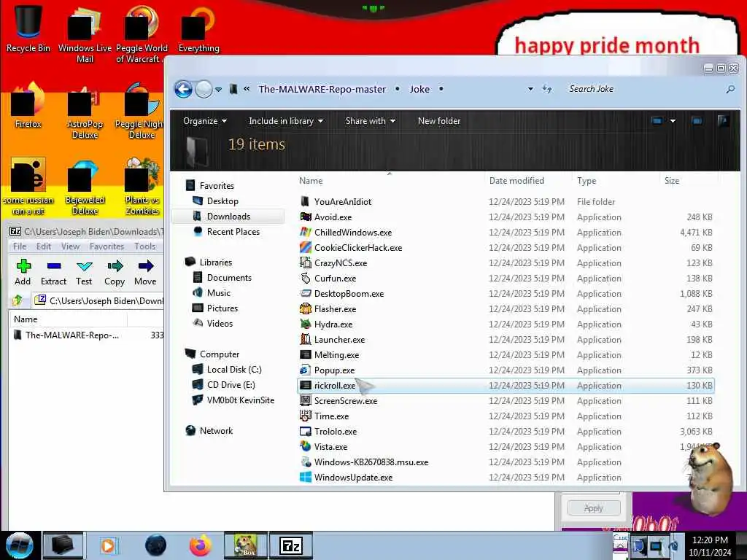Select the YouAreAnIdiot folder icon
Image resolution: width=747 pixels, height=560 pixels.
pos(306,201)
